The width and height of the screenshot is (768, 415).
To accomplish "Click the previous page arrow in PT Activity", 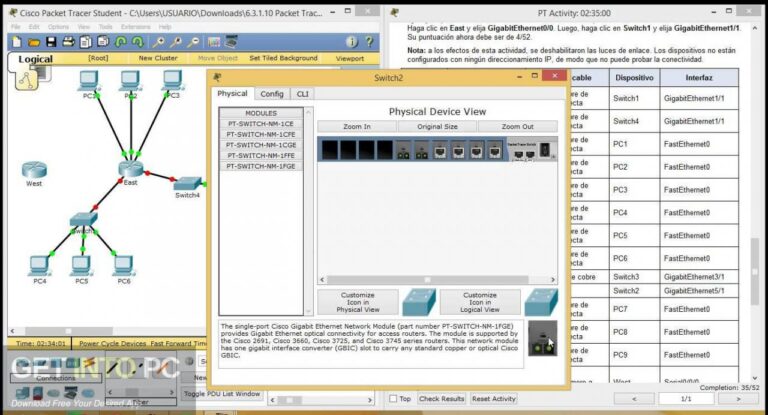I will point(634,399).
